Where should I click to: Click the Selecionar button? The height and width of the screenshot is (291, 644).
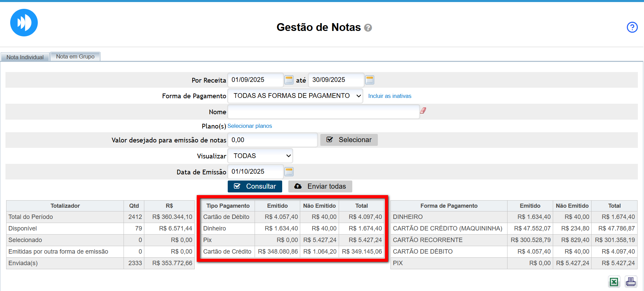349,140
